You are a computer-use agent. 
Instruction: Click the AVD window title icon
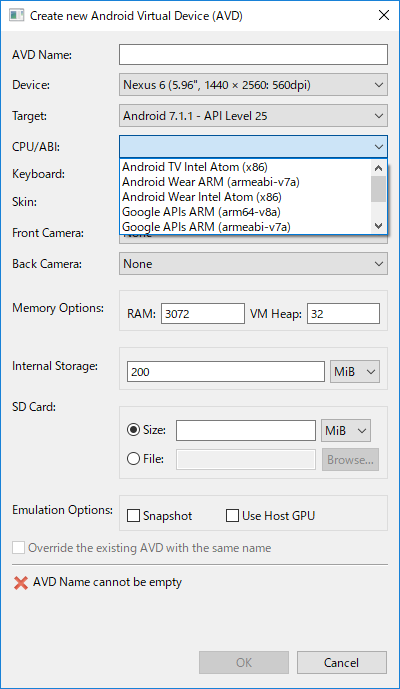pyautogui.click(x=17, y=15)
